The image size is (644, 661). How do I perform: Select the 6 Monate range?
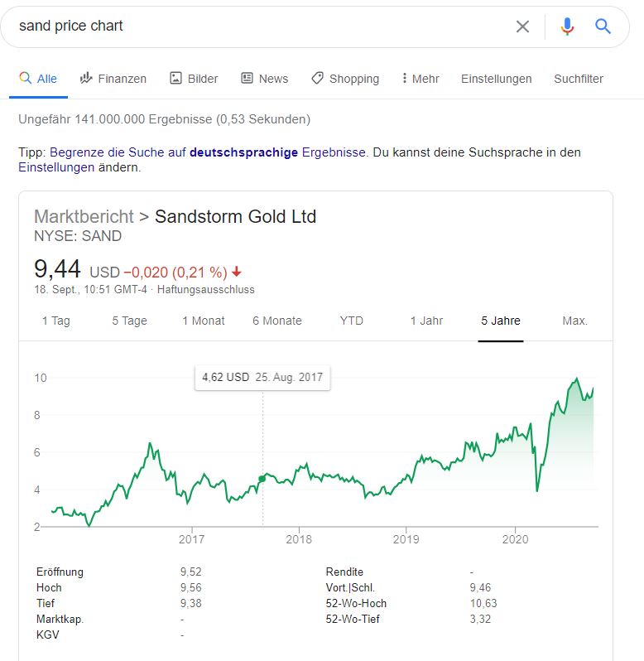pyautogui.click(x=277, y=321)
